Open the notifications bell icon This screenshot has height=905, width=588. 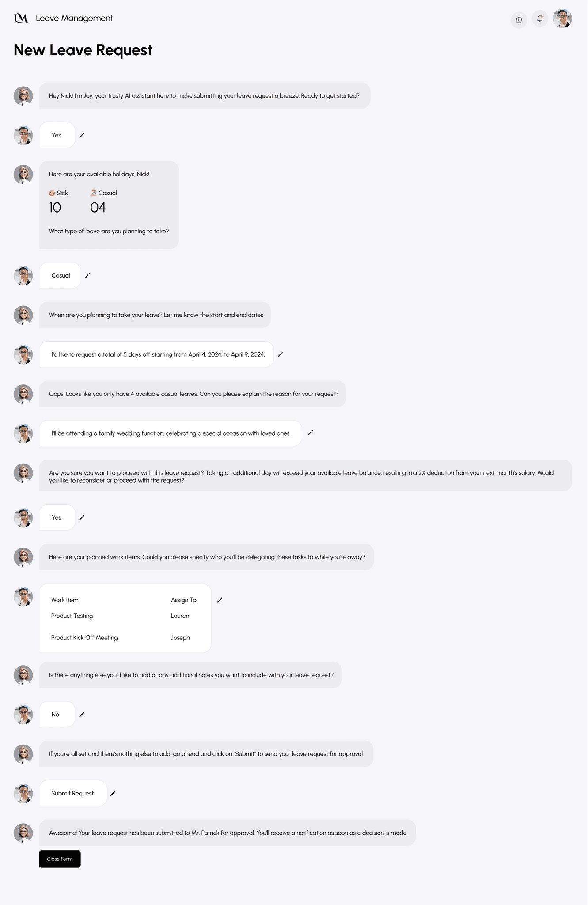tap(540, 19)
